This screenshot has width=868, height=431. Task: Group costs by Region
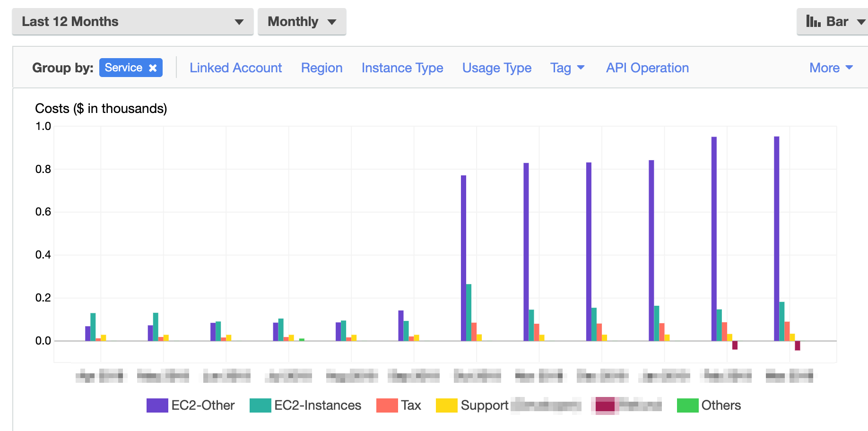pyautogui.click(x=321, y=68)
